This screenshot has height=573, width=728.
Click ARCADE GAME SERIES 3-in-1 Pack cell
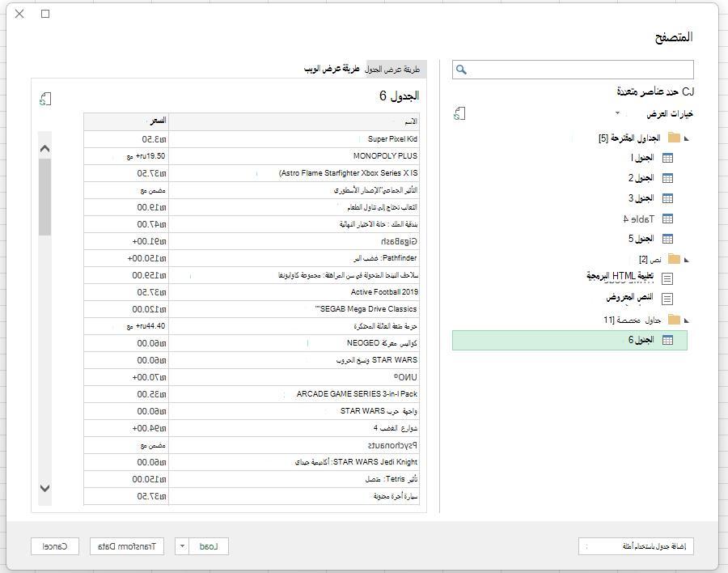click(x=294, y=394)
